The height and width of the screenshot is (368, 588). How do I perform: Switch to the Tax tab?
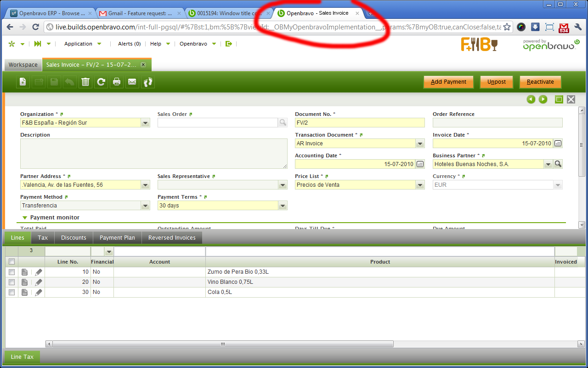click(x=43, y=238)
